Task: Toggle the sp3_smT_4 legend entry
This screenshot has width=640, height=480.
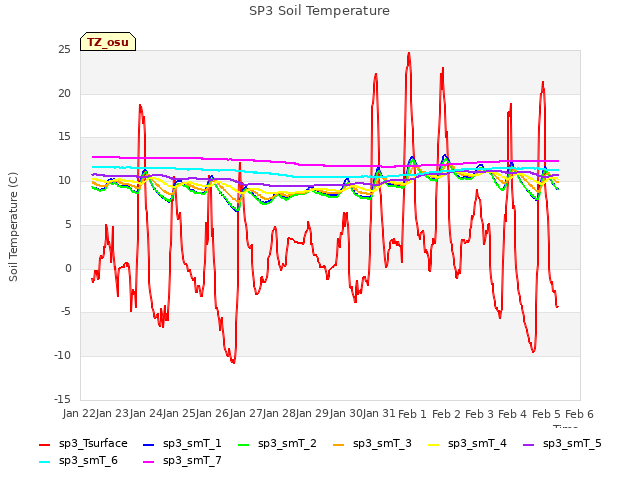Action: point(467,444)
